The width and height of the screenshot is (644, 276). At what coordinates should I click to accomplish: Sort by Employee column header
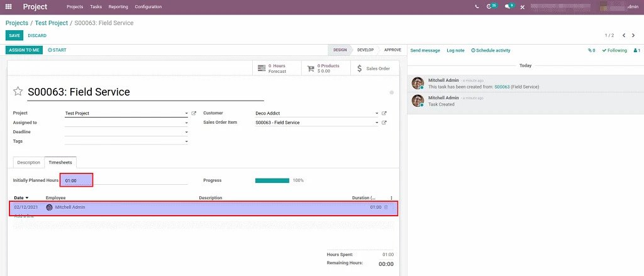(55, 198)
